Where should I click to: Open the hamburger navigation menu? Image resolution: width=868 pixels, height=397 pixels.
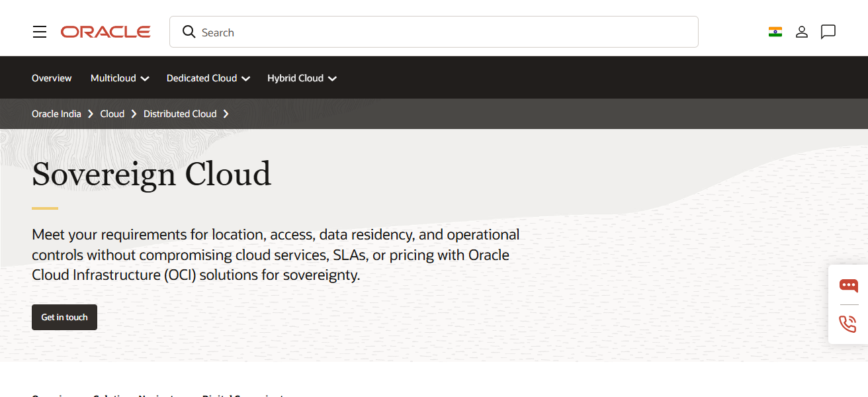[39, 31]
